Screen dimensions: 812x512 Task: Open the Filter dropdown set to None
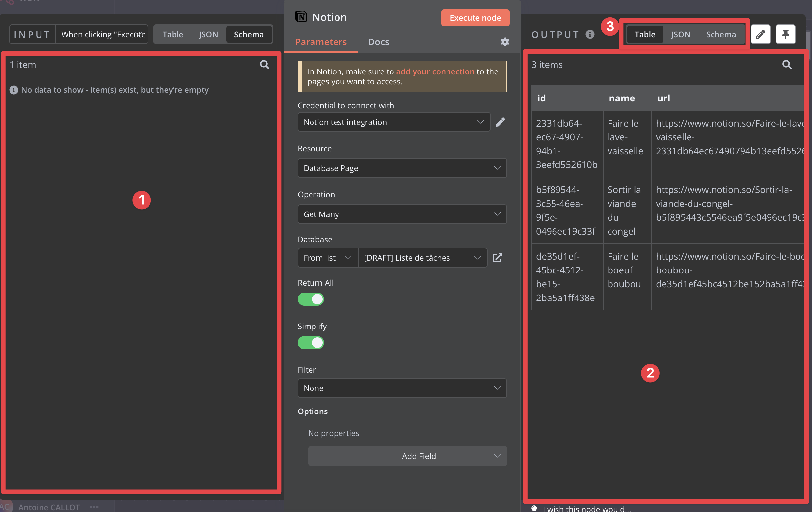[402, 388]
